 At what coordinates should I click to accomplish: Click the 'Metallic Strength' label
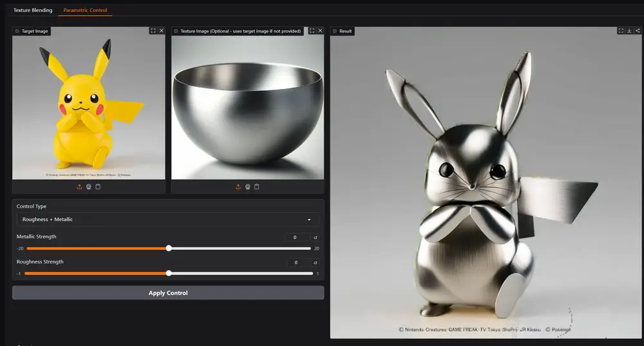tap(36, 236)
